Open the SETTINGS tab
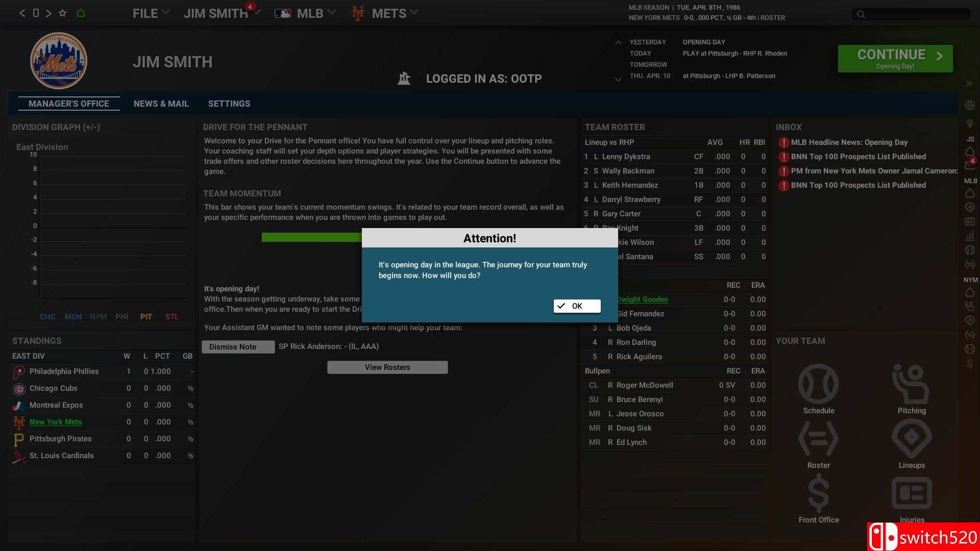The width and height of the screenshot is (980, 551). pos(229,104)
